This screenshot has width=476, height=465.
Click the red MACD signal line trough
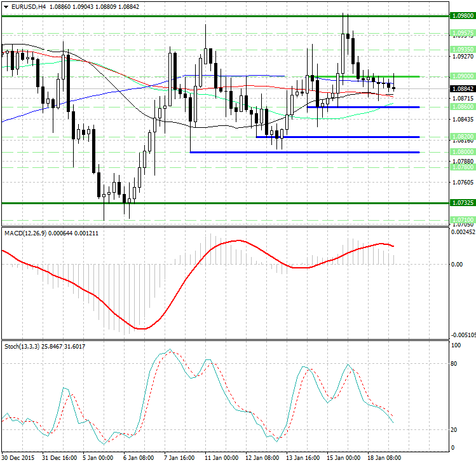coord(142,328)
